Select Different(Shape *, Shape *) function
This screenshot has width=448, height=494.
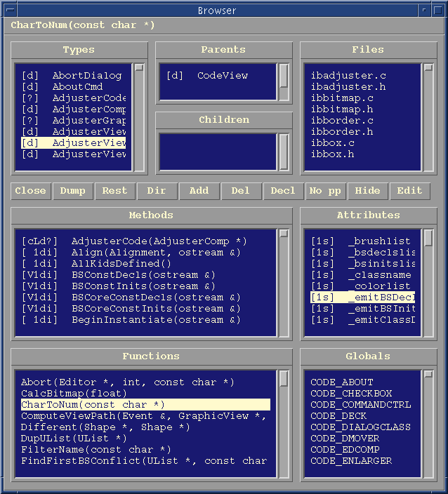coord(145,427)
